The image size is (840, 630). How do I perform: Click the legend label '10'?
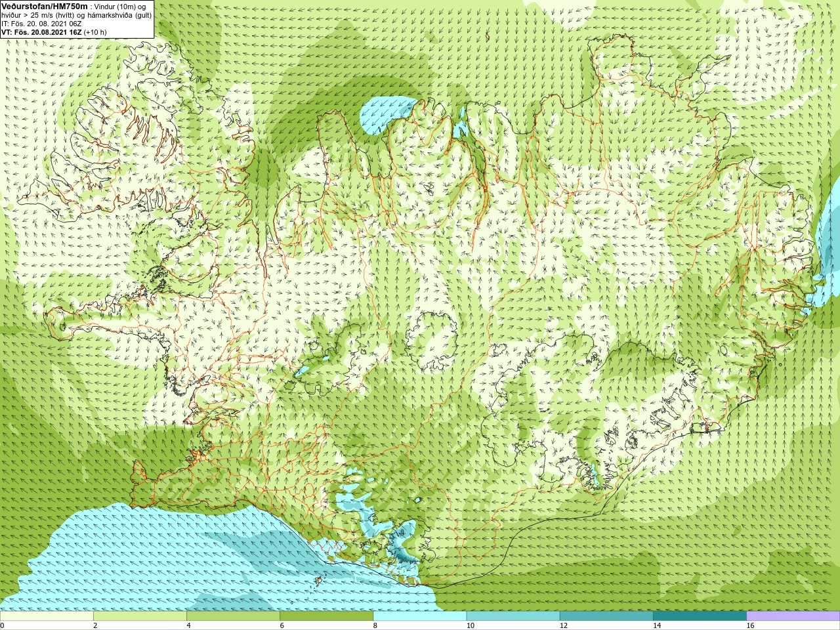point(471,625)
